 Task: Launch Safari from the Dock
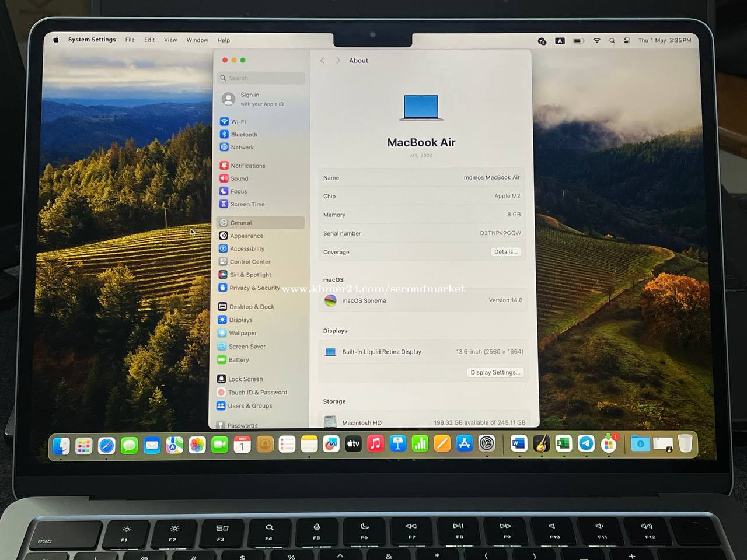coord(106,446)
